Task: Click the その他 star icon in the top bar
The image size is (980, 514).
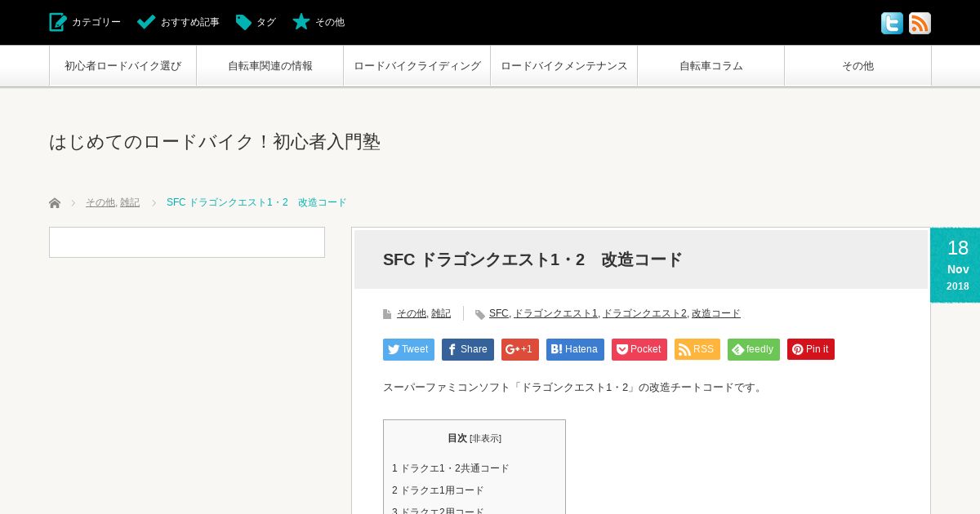Action: pyautogui.click(x=301, y=21)
